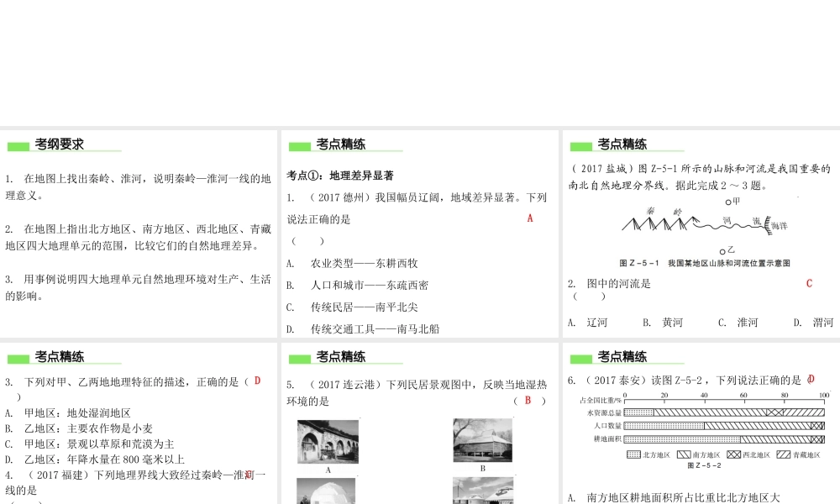Click the 占全国比重/% axis label
The image size is (840, 504).
click(x=601, y=400)
